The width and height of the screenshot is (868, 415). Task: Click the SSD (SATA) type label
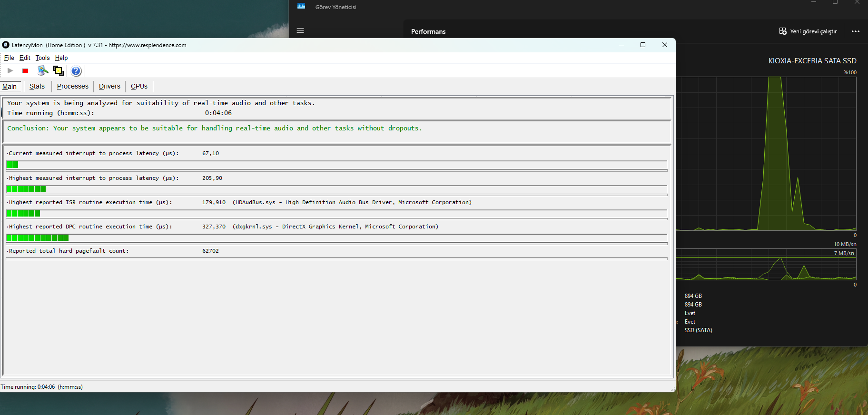pyautogui.click(x=698, y=330)
